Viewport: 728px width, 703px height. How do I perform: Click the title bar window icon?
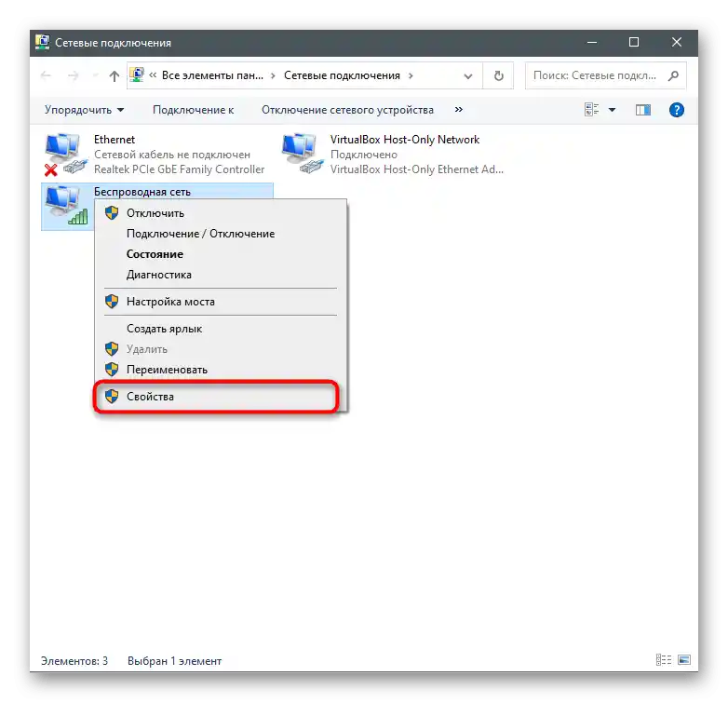click(x=42, y=42)
